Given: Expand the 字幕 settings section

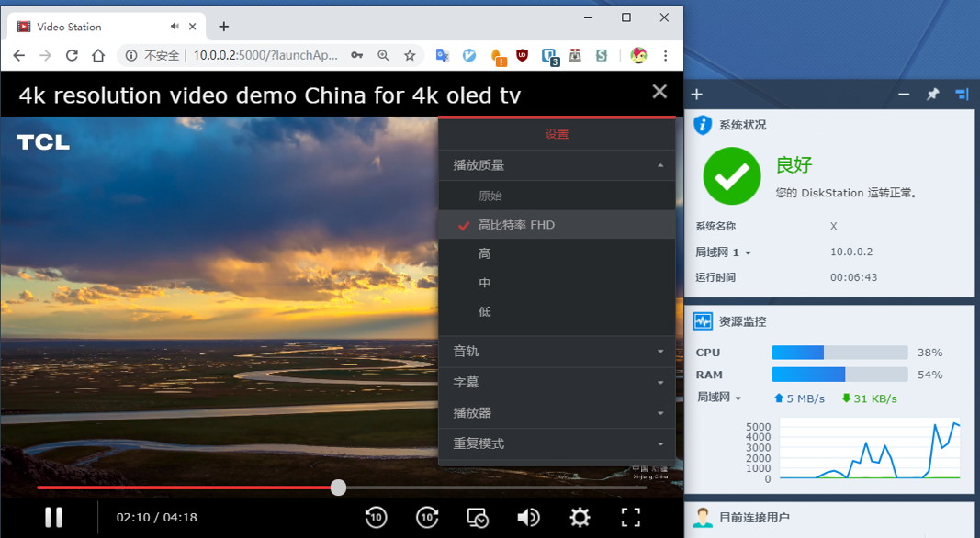Looking at the screenshot, I should coord(557,382).
